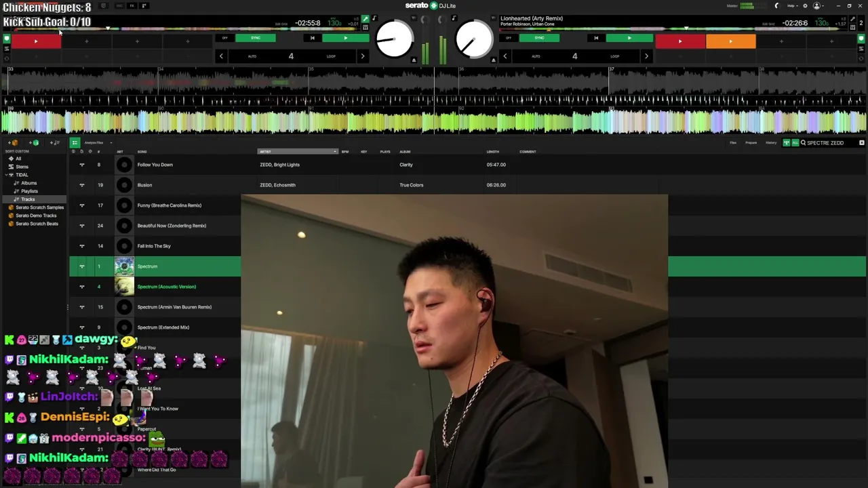Open the History panel tab
Viewport: 868px width, 488px height.
click(x=771, y=143)
